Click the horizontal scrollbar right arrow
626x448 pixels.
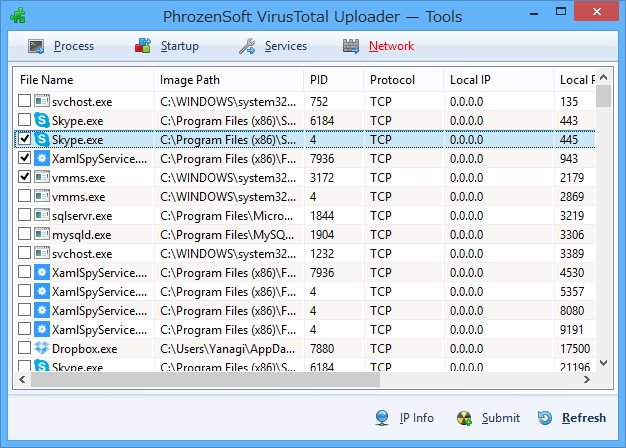pyautogui.click(x=586, y=380)
